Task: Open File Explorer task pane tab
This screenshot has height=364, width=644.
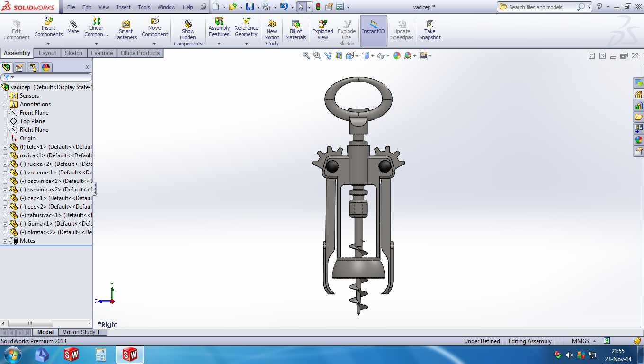Action: 638,117
